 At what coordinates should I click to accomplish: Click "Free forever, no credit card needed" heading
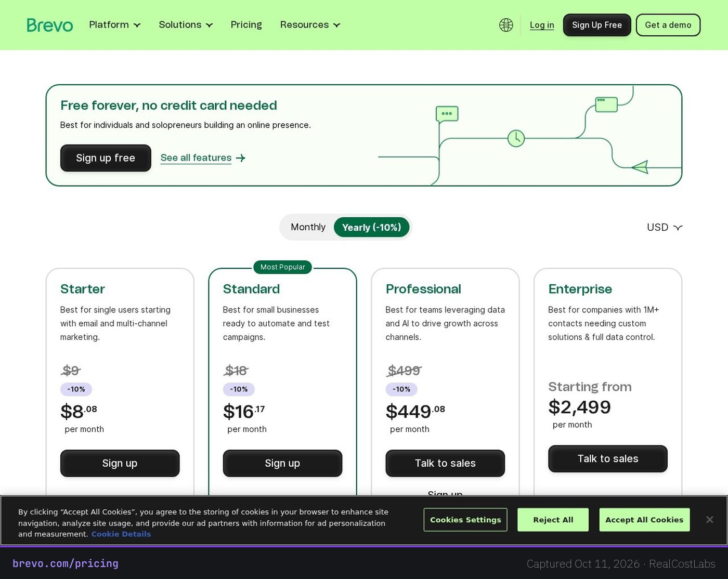point(168,106)
